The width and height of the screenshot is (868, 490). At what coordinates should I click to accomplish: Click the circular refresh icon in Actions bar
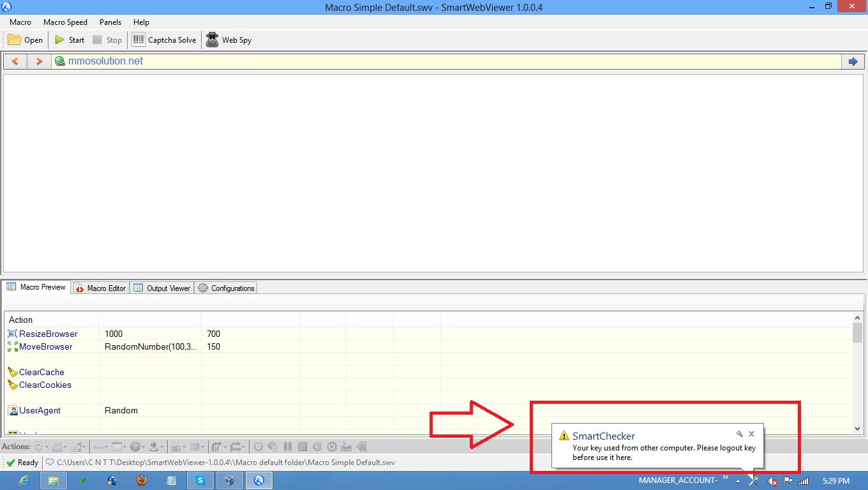coord(317,447)
